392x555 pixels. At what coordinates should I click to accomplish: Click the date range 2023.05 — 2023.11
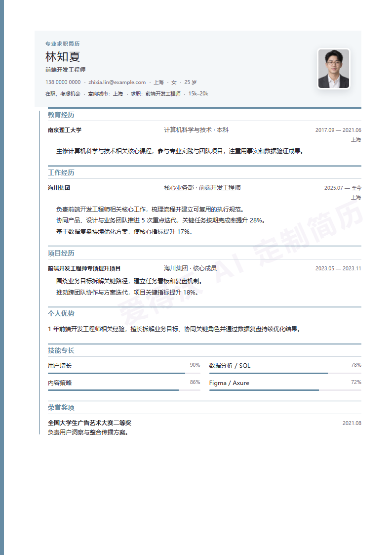pyautogui.click(x=338, y=268)
